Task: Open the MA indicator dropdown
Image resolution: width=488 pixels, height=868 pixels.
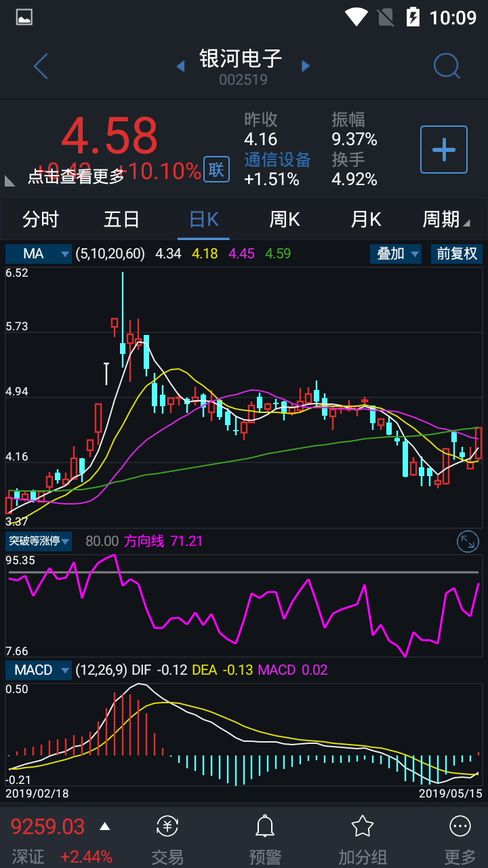Action: pos(39,254)
